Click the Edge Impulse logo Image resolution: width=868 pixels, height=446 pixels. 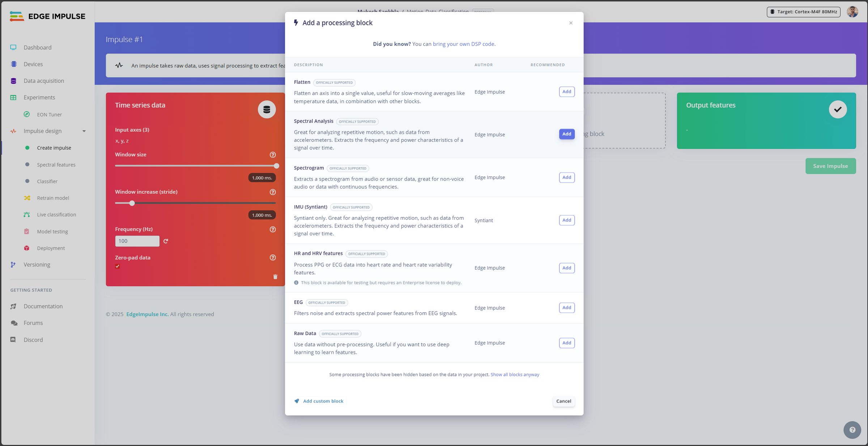[47, 16]
